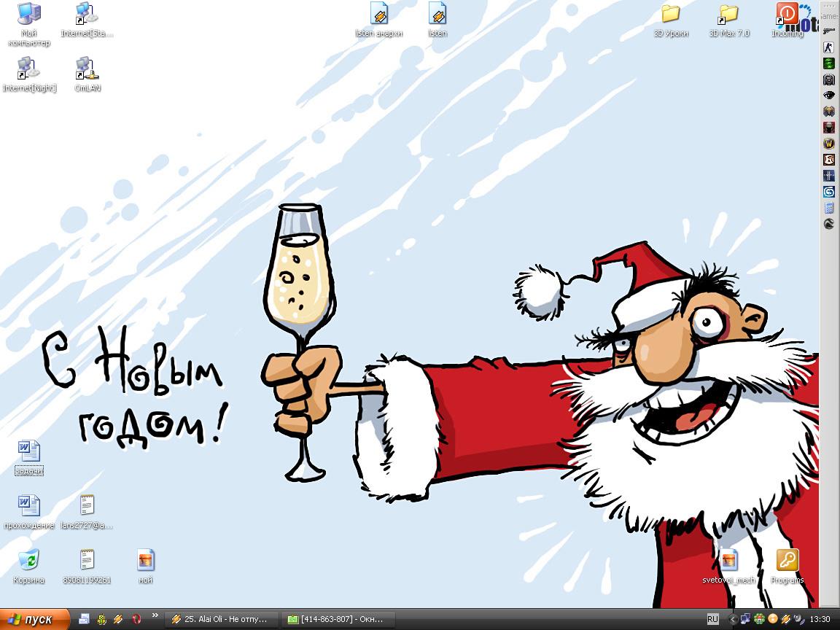Screen dimensions: 840x630
Task: Open the Мой компьютер desktop icon
Action: 29,24
